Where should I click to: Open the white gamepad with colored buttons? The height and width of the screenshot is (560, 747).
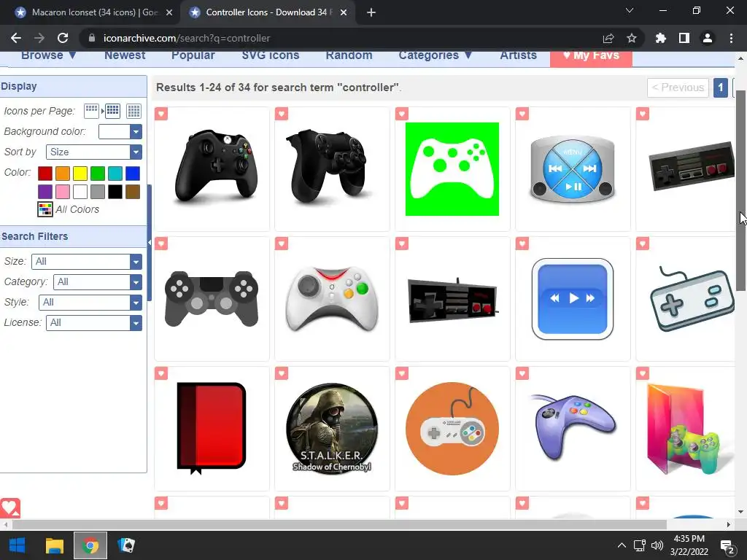[332, 298]
